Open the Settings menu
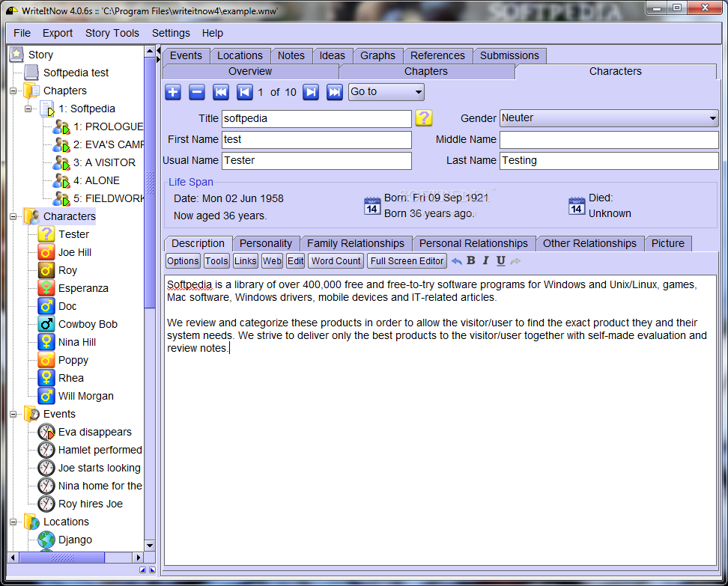Screen dimensions: 728x586 pyautogui.click(x=171, y=33)
